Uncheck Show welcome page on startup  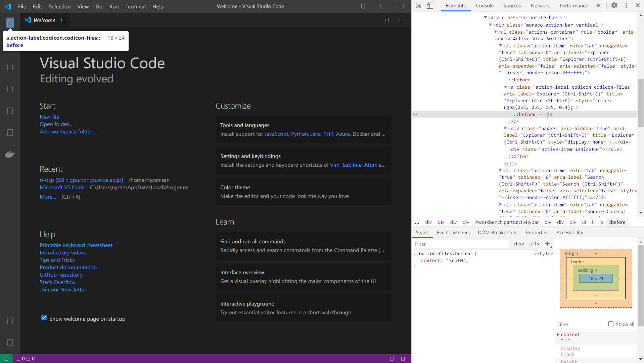coord(44,318)
